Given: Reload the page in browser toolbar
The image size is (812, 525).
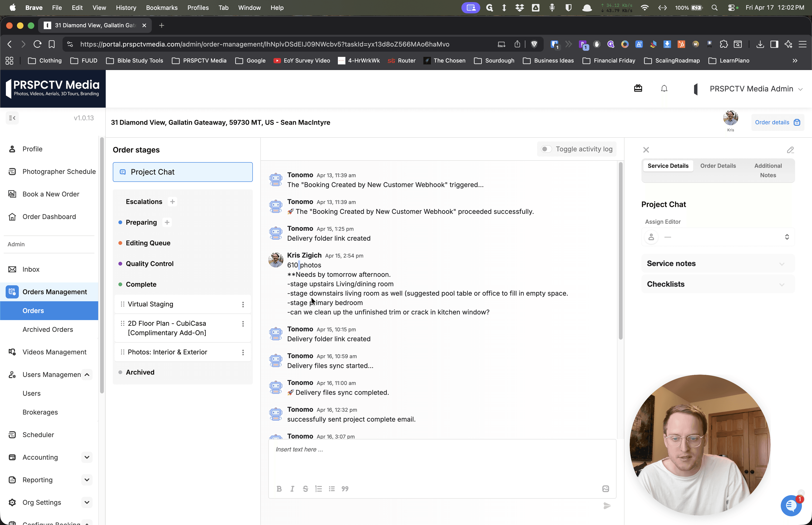Looking at the screenshot, I should [38, 44].
